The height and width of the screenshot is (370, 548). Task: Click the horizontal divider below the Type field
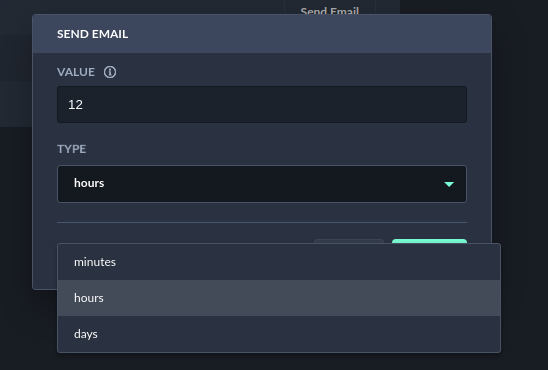coord(262,222)
